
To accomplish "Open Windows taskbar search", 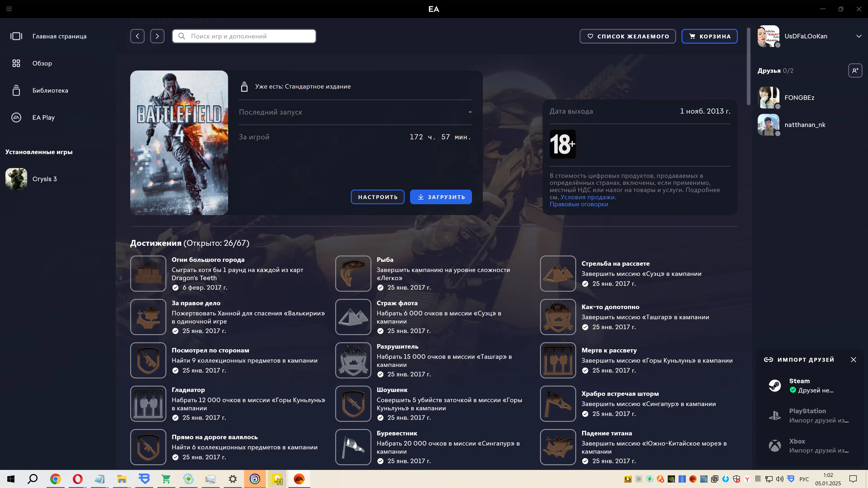I will [33, 479].
